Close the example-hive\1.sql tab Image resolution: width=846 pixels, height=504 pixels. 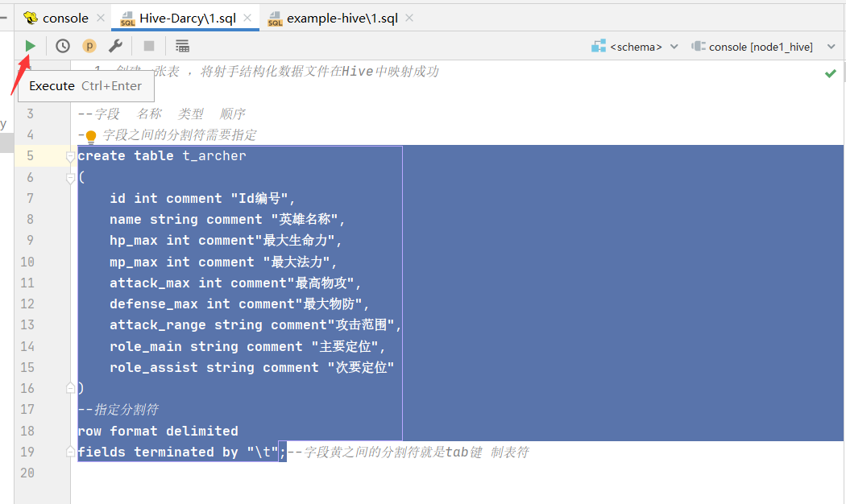click(x=409, y=18)
